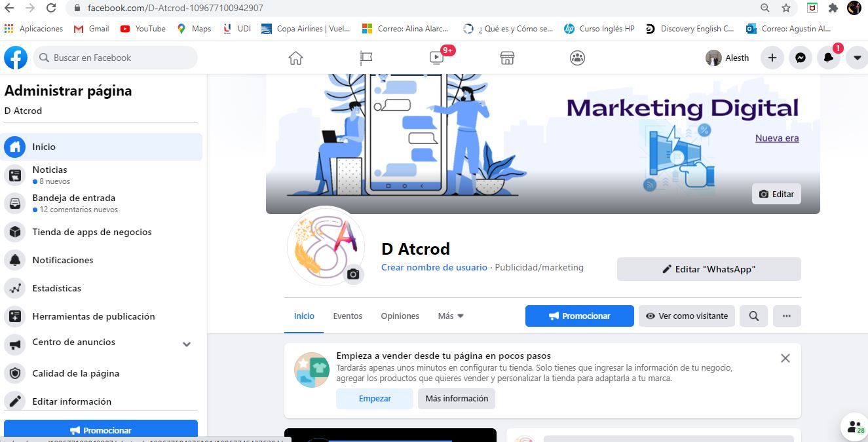Click the Calidad de la página shield icon

[x=15, y=373]
